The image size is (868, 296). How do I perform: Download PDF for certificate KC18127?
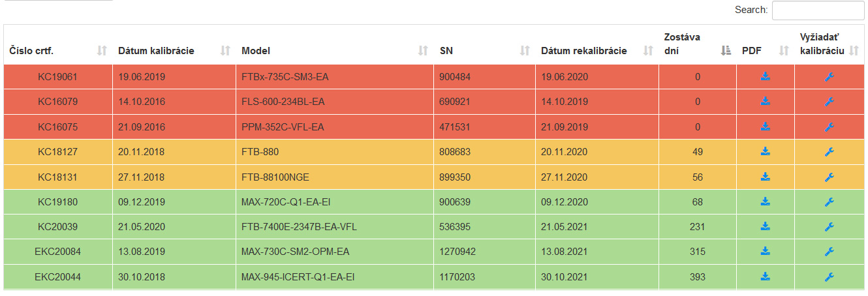766,152
